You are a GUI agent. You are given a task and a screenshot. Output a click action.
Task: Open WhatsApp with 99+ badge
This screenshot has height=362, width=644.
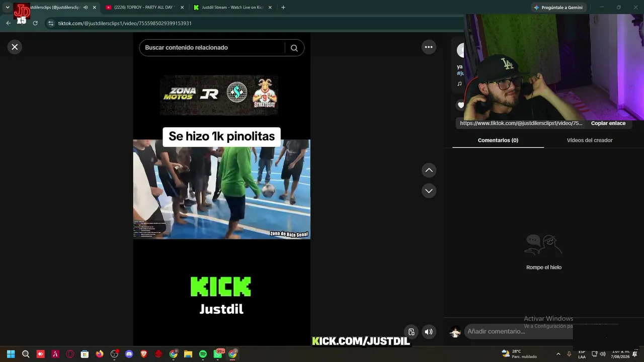[218, 354]
